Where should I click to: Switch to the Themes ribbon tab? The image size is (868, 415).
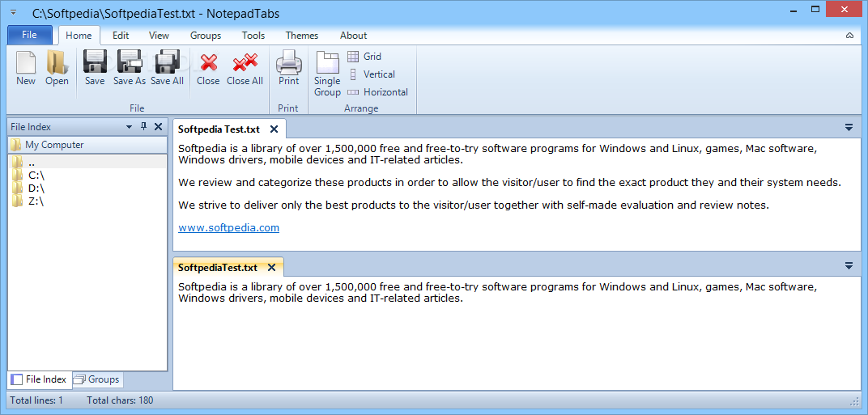(302, 36)
